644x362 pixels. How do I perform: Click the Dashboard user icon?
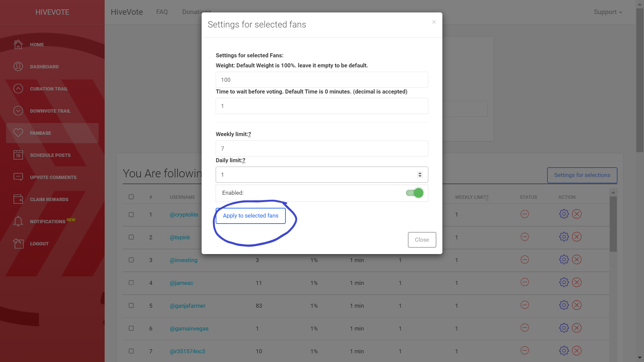click(x=18, y=66)
